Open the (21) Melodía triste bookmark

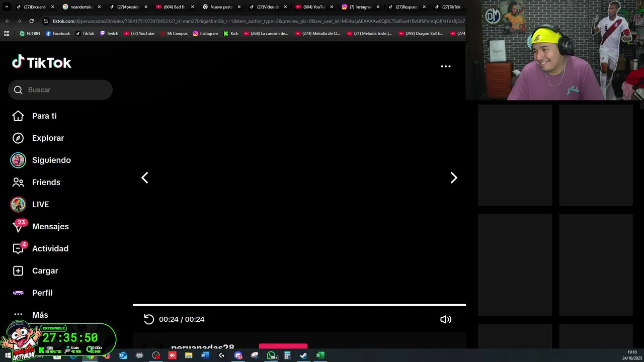369,34
